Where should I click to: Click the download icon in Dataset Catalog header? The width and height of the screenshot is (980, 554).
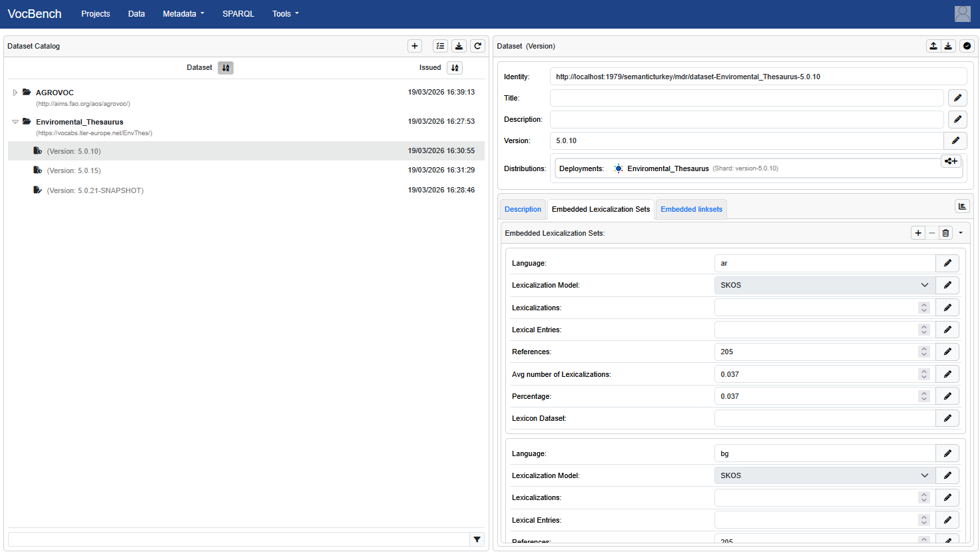tap(459, 46)
